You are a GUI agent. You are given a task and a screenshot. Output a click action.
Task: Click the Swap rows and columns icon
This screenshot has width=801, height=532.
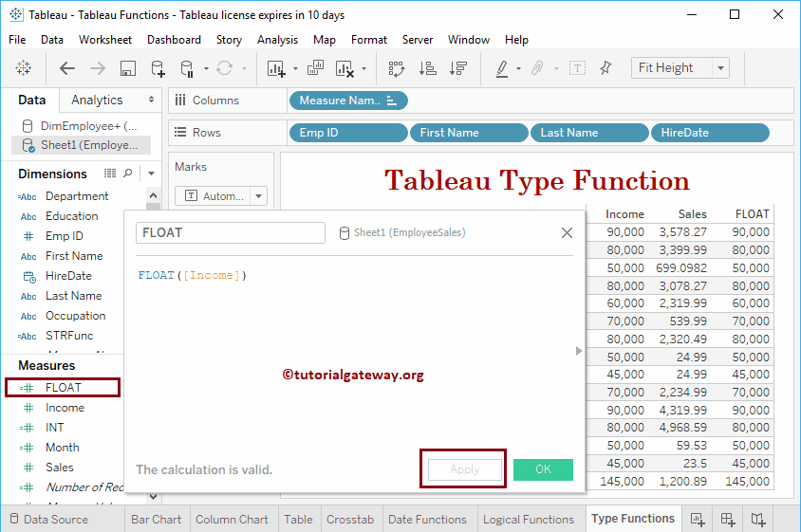397,68
